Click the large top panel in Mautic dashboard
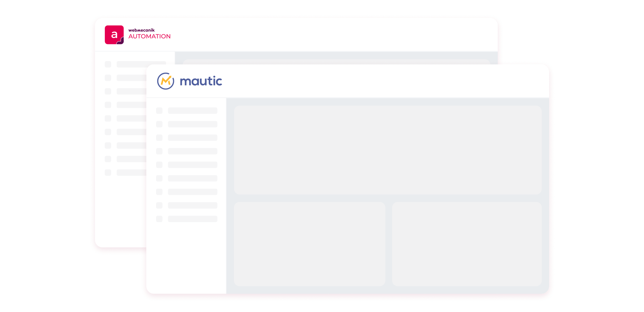Screen dimensions: 644x312 [x=388, y=150]
